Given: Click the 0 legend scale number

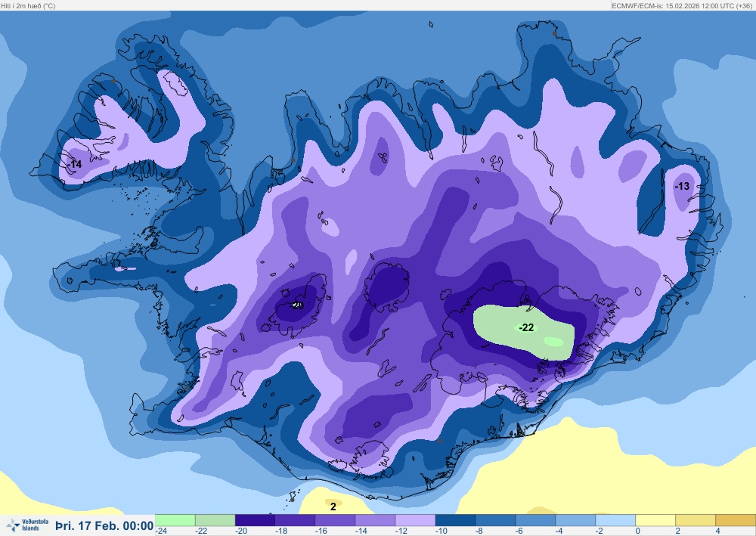Looking at the screenshot, I should (x=637, y=531).
